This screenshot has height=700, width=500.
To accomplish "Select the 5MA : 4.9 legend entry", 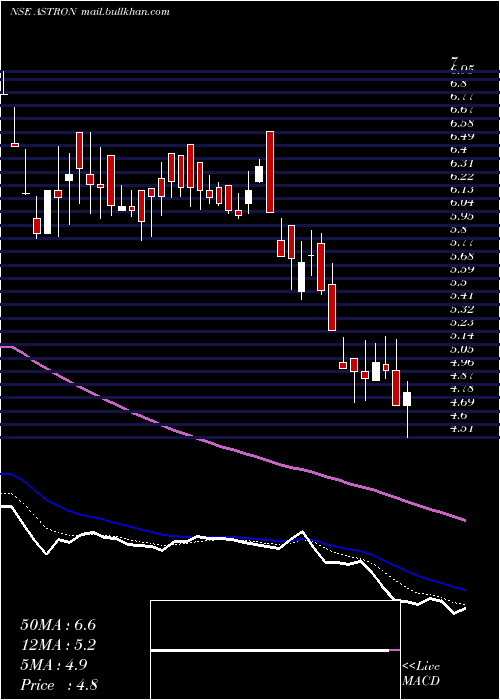I will pyautogui.click(x=54, y=665).
